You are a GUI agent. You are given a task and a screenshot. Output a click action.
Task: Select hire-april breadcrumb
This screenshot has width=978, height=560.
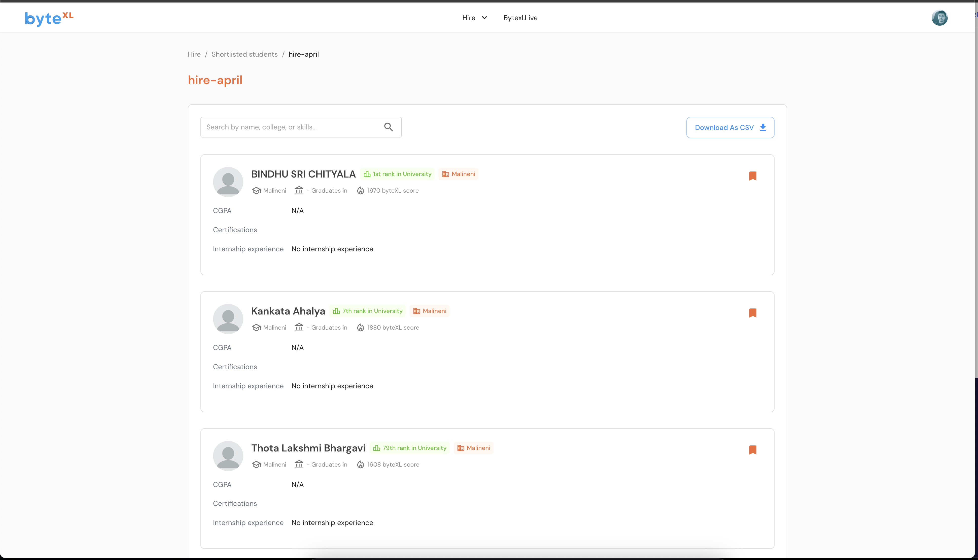(x=304, y=54)
